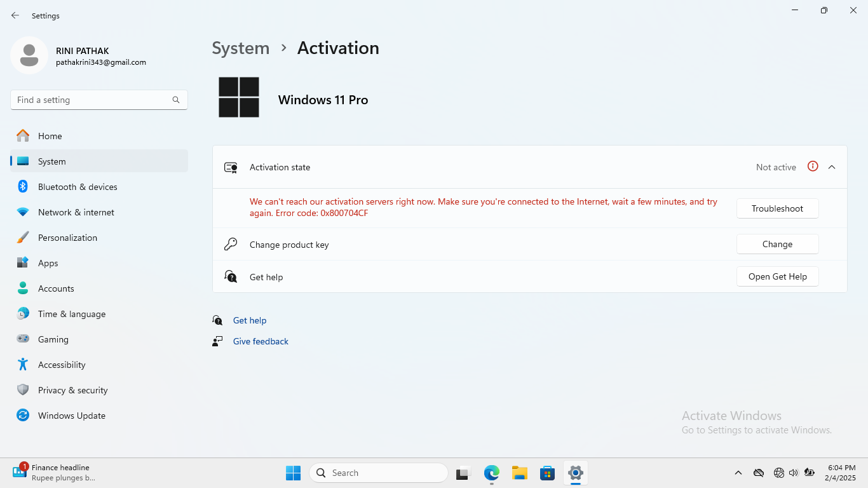This screenshot has width=868, height=488.
Task: Launch Microsoft Edge from taskbar
Action: tap(491, 473)
